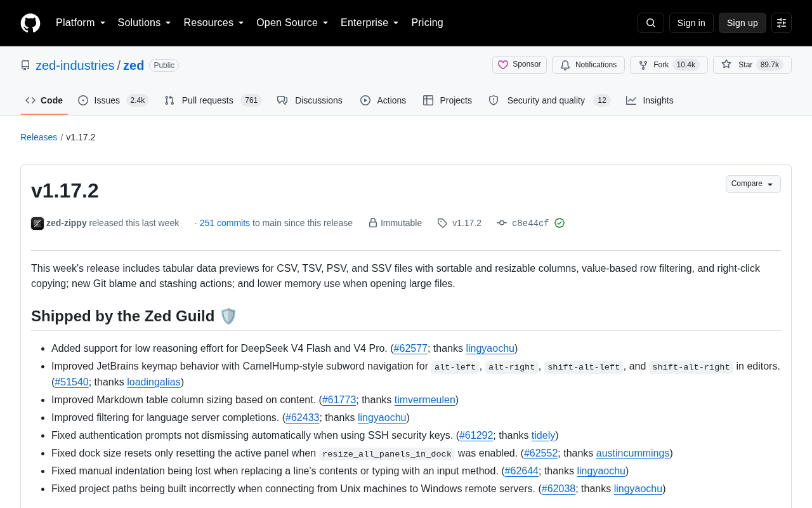
Task: Click the resize_all_panels_in_dock code text
Action: tap(387, 453)
